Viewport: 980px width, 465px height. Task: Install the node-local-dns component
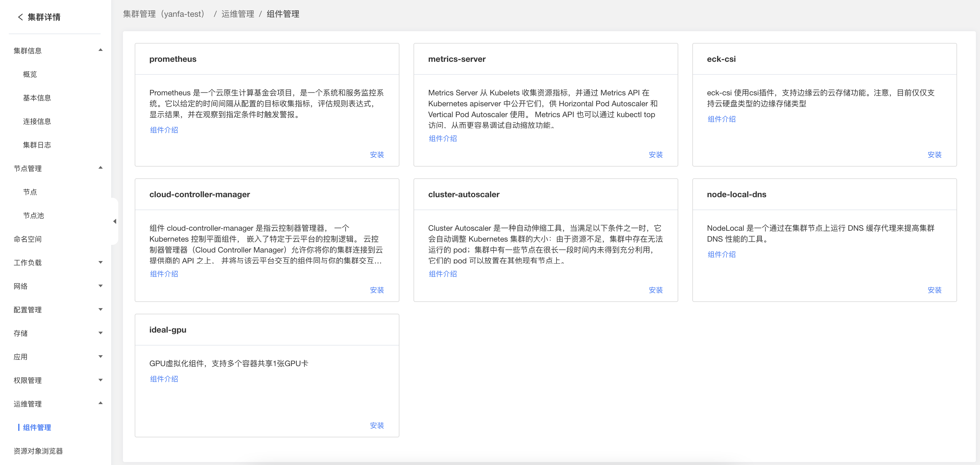click(x=935, y=290)
